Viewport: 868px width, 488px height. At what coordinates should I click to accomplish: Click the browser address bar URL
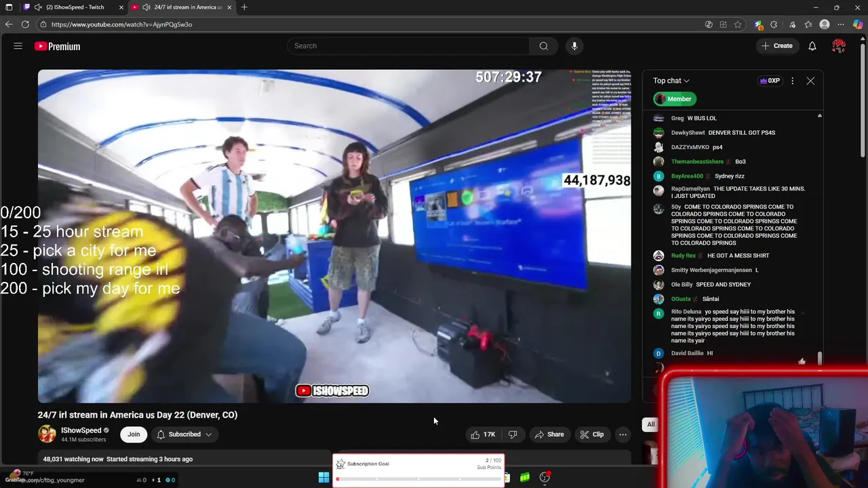click(x=121, y=24)
